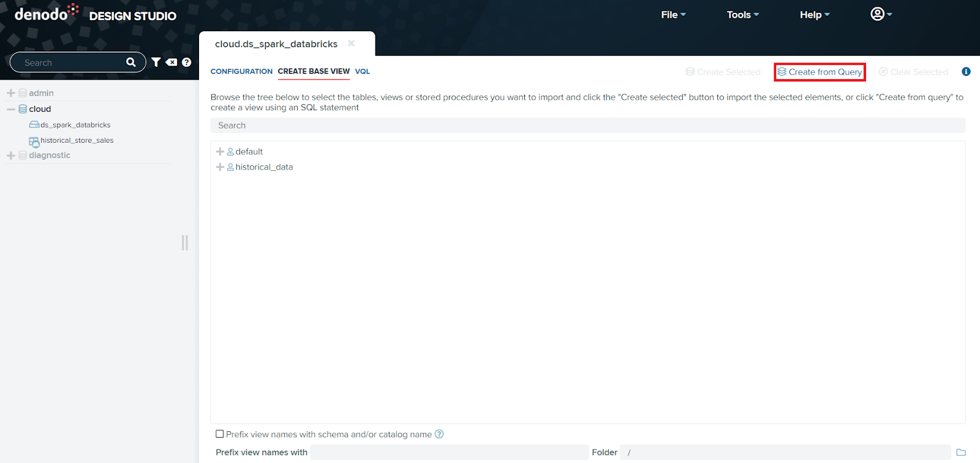Expand the historical_data schema node
980x463 pixels.
[x=220, y=167]
